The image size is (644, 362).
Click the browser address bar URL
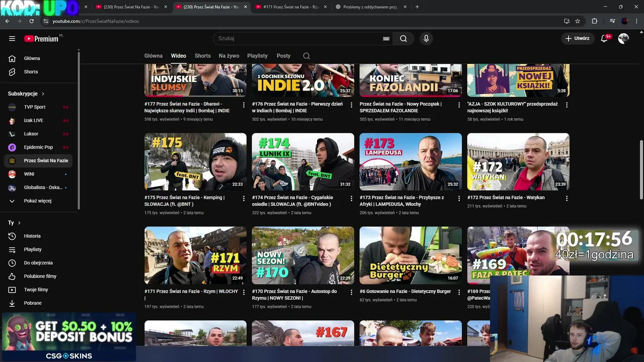click(96, 21)
